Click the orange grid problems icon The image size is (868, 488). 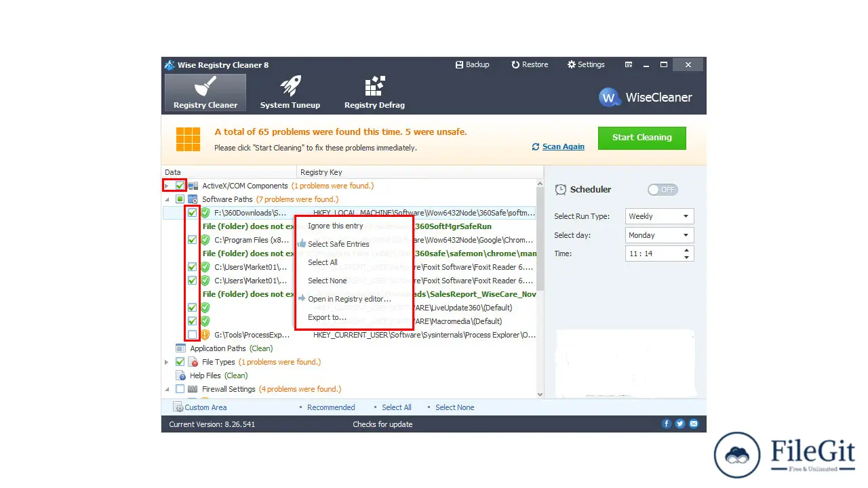pyautogui.click(x=188, y=139)
